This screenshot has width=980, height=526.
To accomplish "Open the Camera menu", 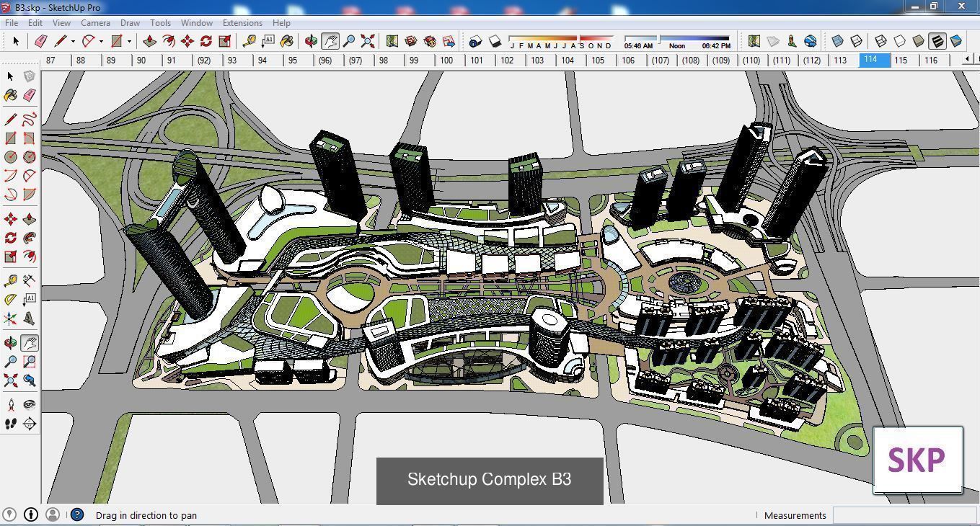I will [95, 23].
